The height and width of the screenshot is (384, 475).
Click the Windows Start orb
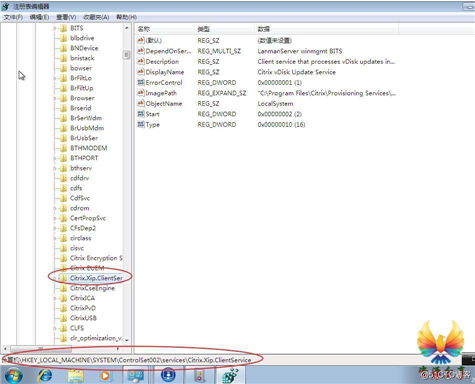14,376
